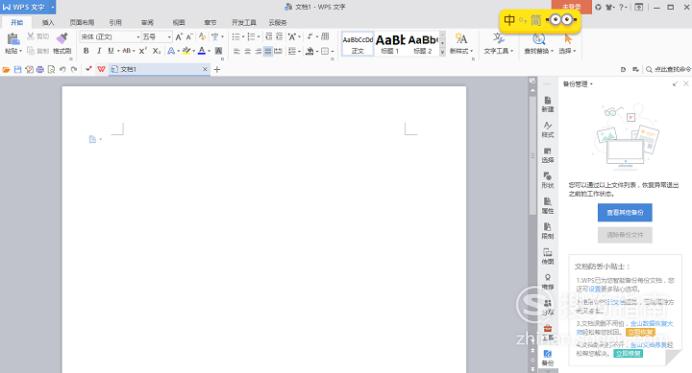Select the Format Painter brush icon
Image resolution: width=692 pixels, height=373 pixels.
62,38
